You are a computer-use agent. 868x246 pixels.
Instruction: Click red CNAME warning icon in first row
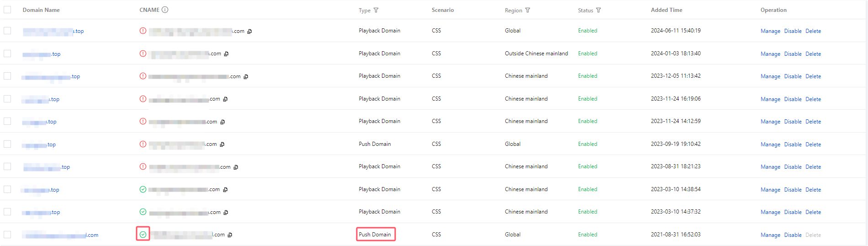[143, 31]
